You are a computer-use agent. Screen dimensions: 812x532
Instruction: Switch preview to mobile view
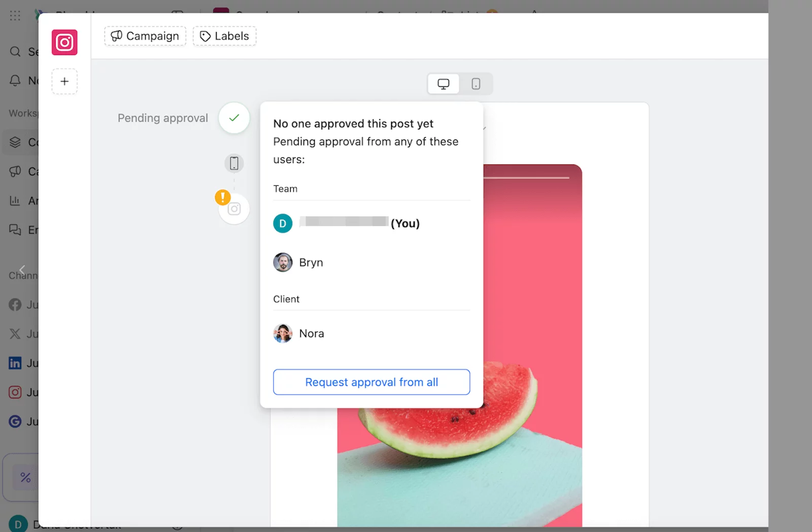476,84
